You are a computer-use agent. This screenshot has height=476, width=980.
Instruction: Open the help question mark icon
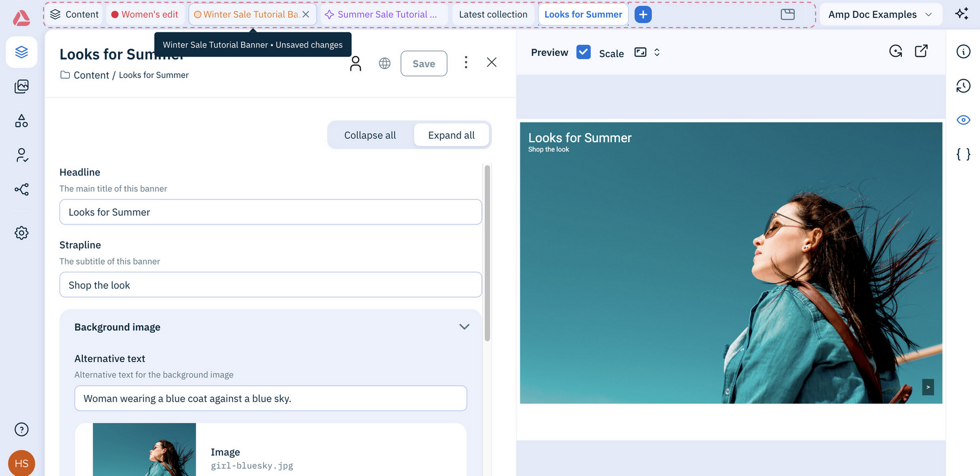click(x=21, y=430)
